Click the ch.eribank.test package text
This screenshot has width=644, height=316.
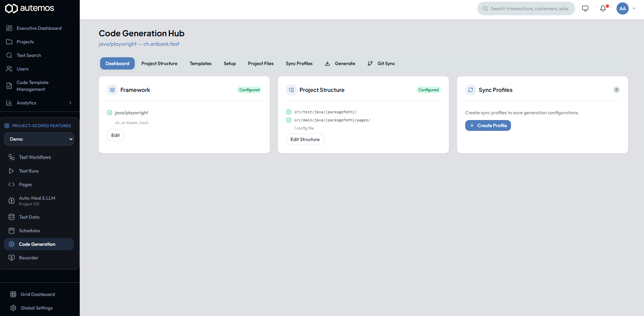click(132, 123)
